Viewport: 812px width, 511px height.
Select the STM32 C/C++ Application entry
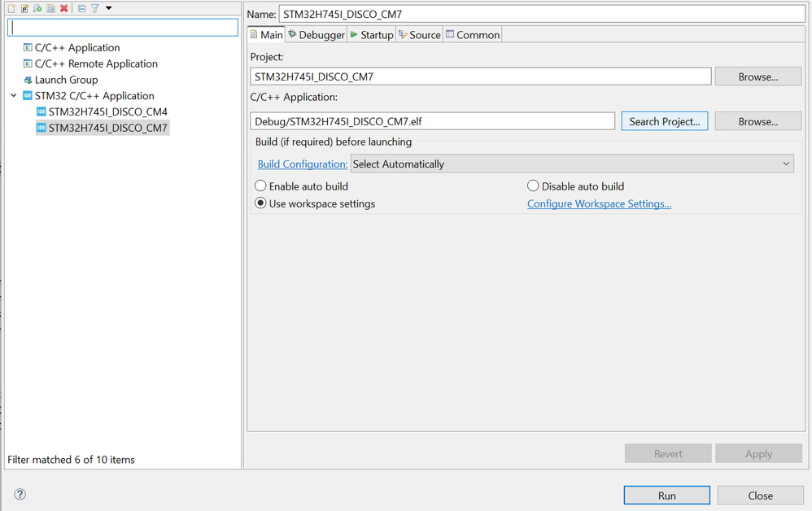pyautogui.click(x=94, y=96)
